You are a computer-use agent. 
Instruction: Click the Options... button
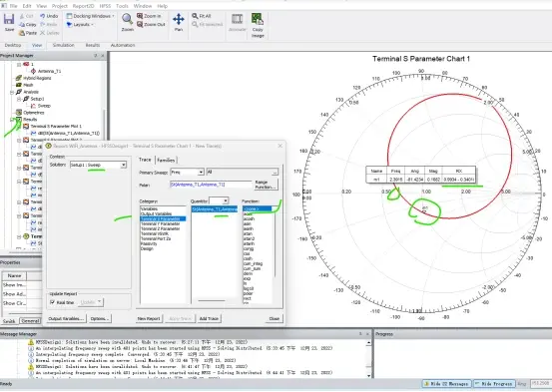click(x=100, y=318)
